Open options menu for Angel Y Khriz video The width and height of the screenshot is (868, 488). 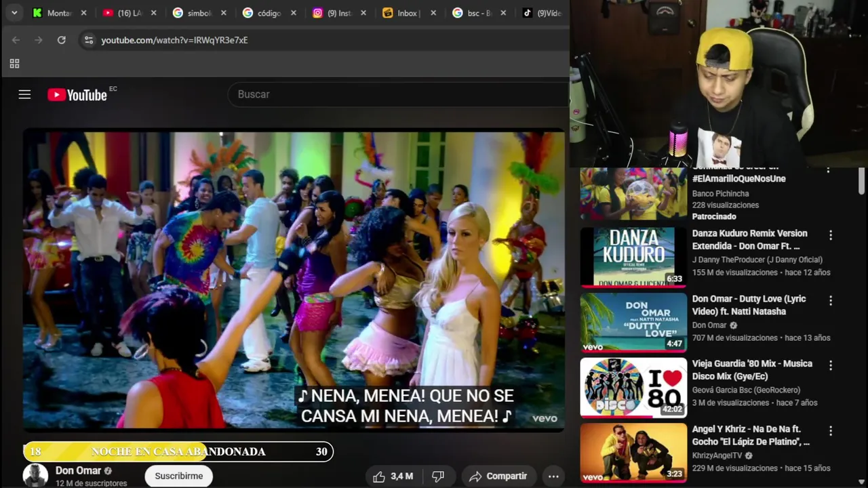pyautogui.click(x=830, y=431)
